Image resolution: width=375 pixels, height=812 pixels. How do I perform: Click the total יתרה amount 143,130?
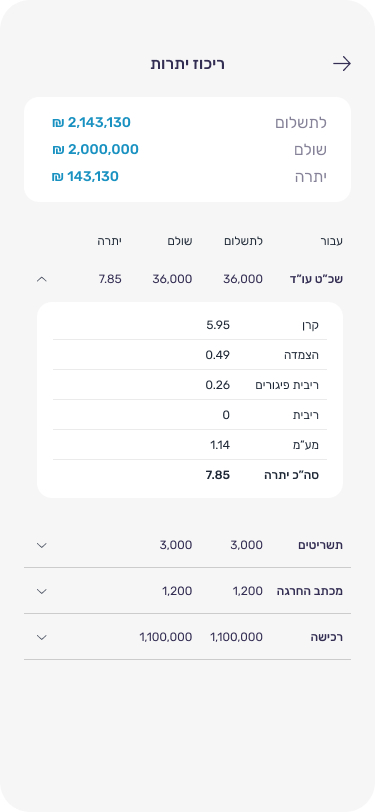pos(85,177)
